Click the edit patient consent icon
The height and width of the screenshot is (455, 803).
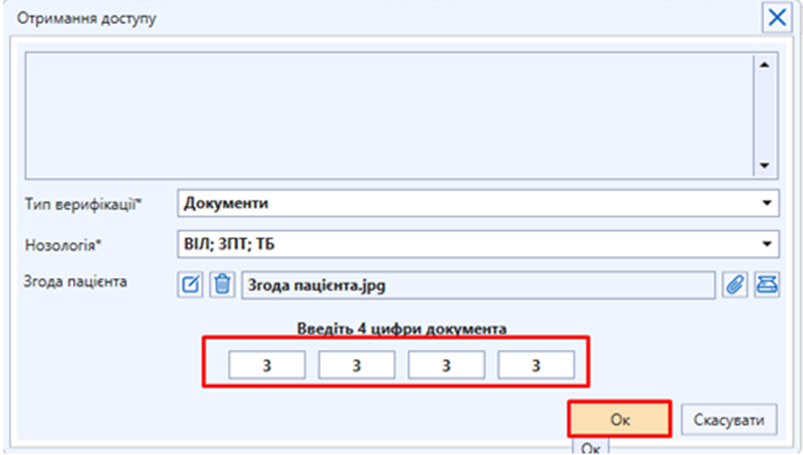coord(190,284)
